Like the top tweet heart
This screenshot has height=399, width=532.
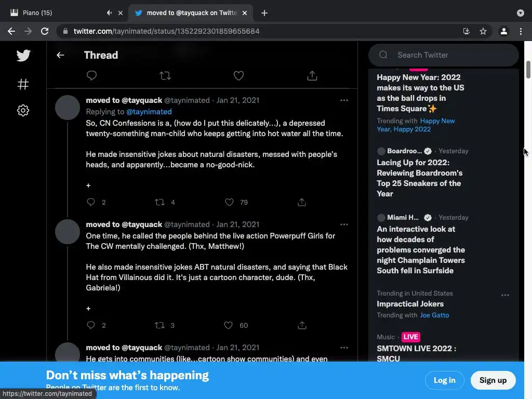[238, 75]
